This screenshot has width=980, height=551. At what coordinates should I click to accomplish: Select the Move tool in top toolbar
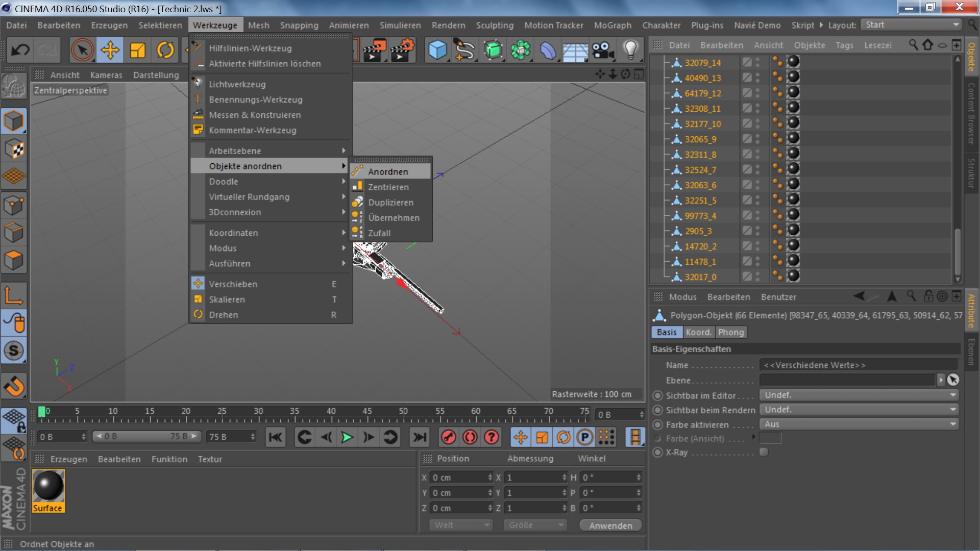click(x=110, y=50)
